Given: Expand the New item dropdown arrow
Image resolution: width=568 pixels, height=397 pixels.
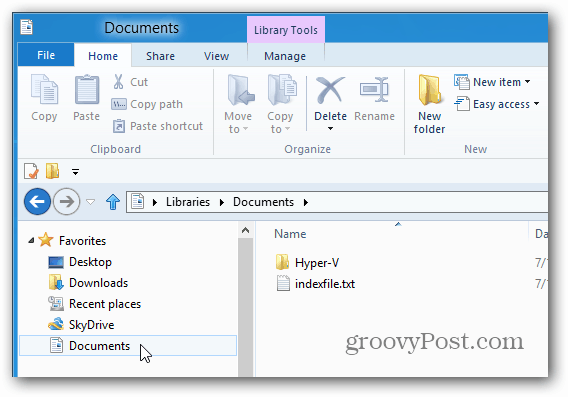Looking at the screenshot, I should point(527,82).
